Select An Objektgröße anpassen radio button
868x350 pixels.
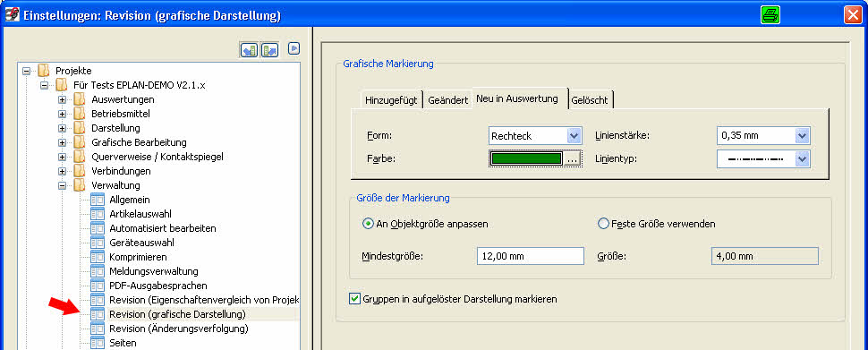coord(368,224)
